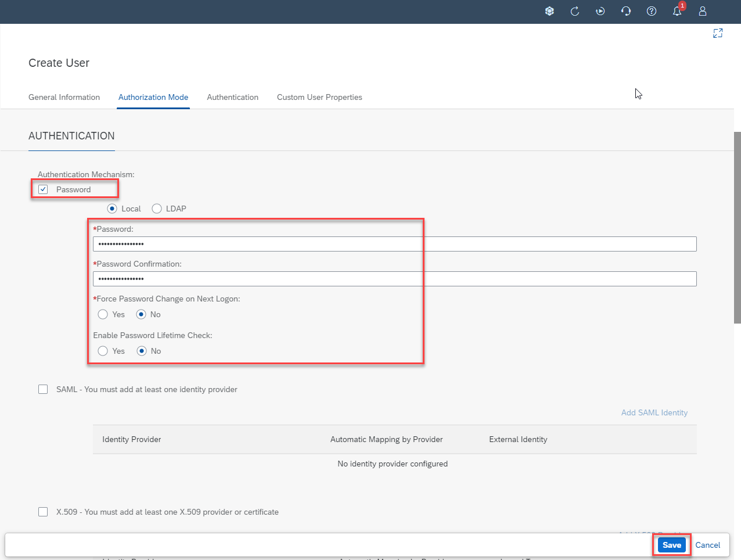Open the user profile icon
The image size is (741, 560).
coord(703,11)
